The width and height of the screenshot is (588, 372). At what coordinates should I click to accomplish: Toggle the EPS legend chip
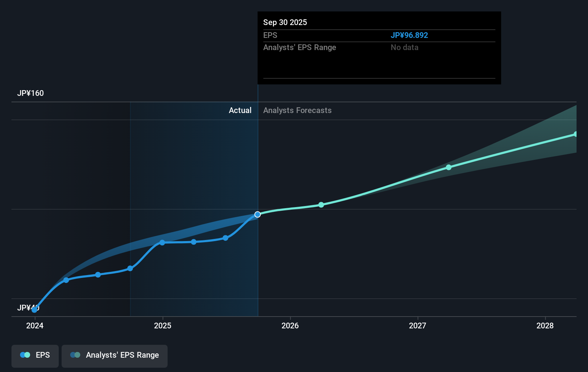tap(35, 356)
